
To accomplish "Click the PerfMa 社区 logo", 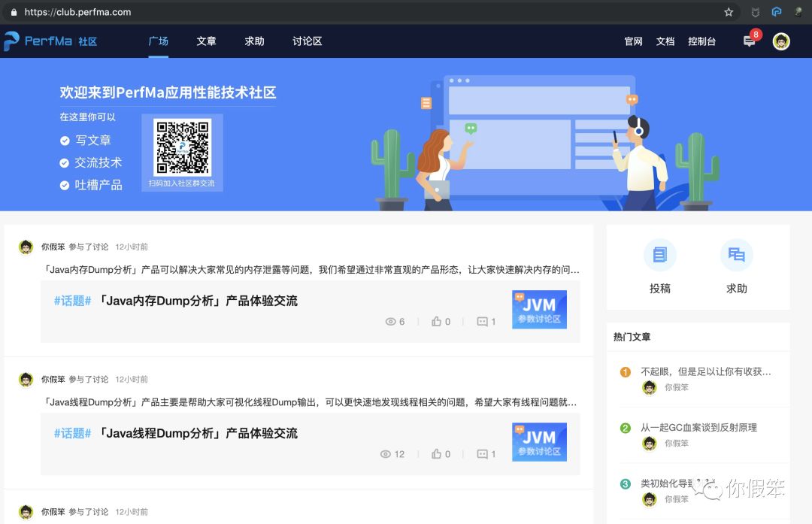I will (x=51, y=41).
